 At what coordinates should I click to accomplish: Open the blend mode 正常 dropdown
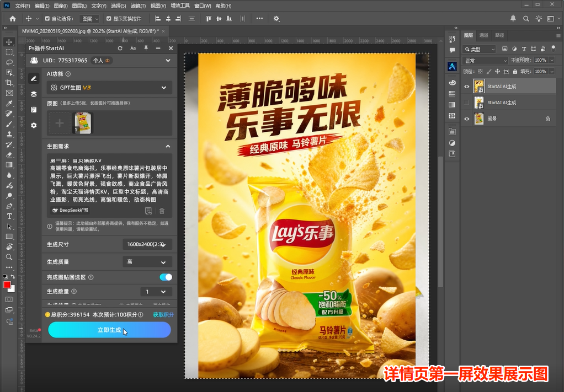point(485,60)
